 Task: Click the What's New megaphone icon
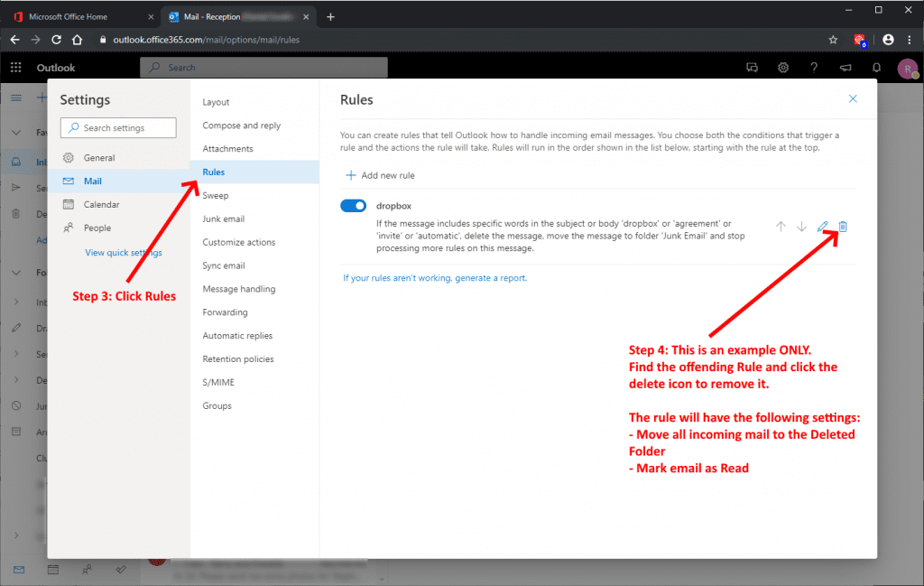(845, 67)
